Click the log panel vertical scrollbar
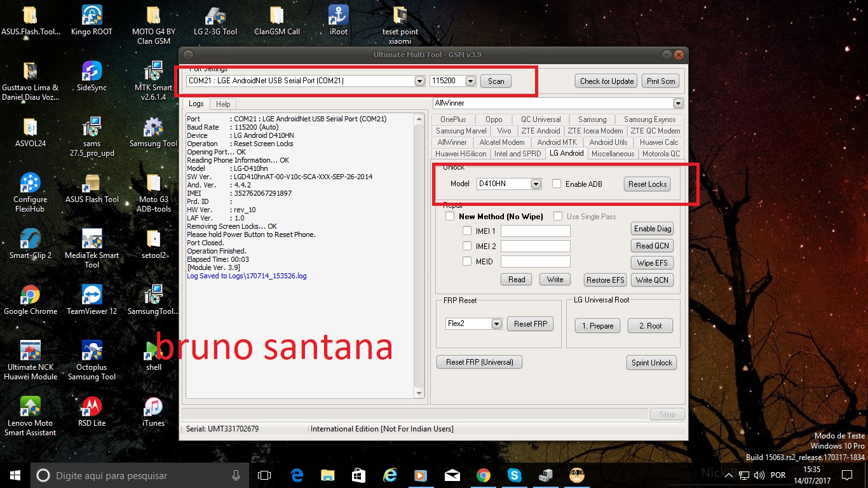The height and width of the screenshot is (488, 868). (x=419, y=256)
